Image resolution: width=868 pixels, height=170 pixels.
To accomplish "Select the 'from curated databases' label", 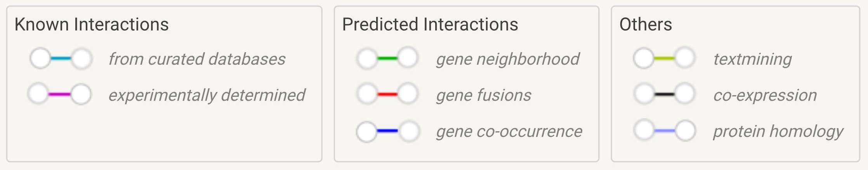I will point(197,59).
